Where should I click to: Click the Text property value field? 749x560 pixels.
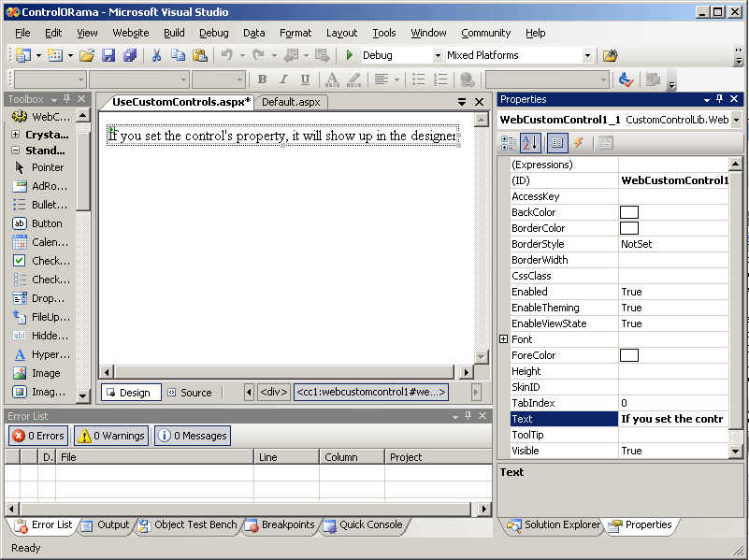(673, 419)
